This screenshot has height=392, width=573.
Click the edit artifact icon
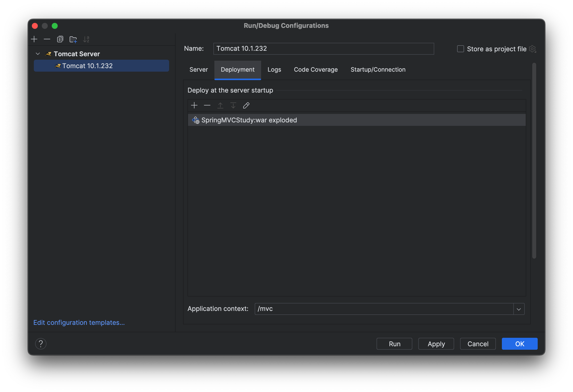pyautogui.click(x=245, y=105)
